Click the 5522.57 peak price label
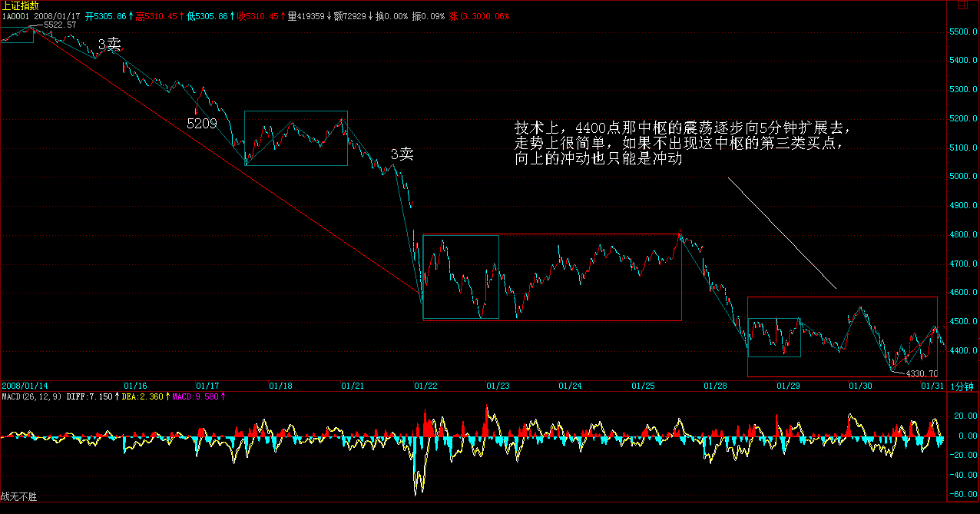The width and height of the screenshot is (980, 514). pyautogui.click(x=60, y=25)
